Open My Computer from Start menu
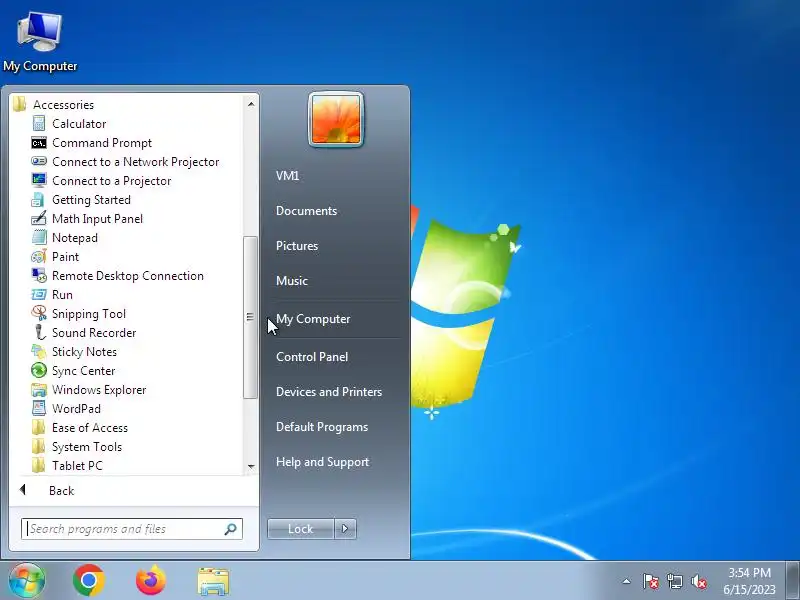Image resolution: width=800 pixels, height=600 pixels. (x=313, y=319)
